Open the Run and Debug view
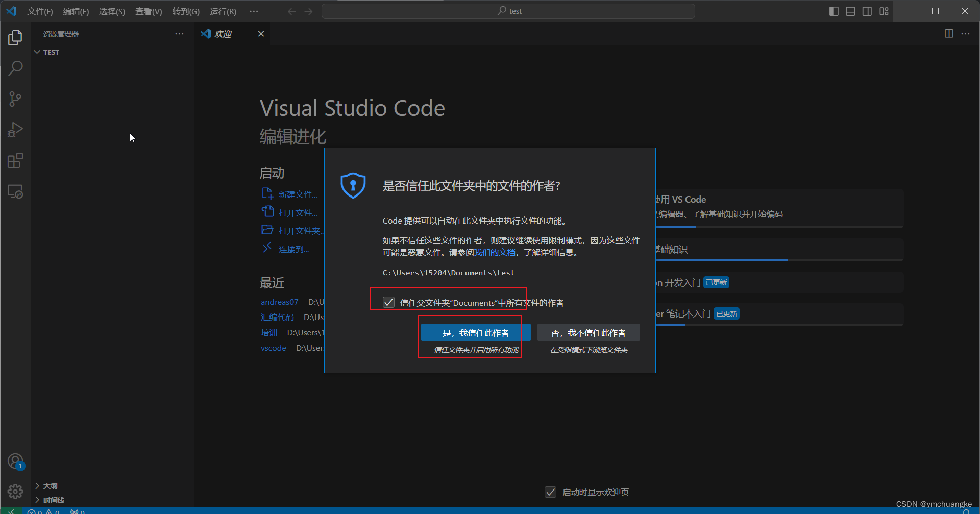 tap(15, 130)
